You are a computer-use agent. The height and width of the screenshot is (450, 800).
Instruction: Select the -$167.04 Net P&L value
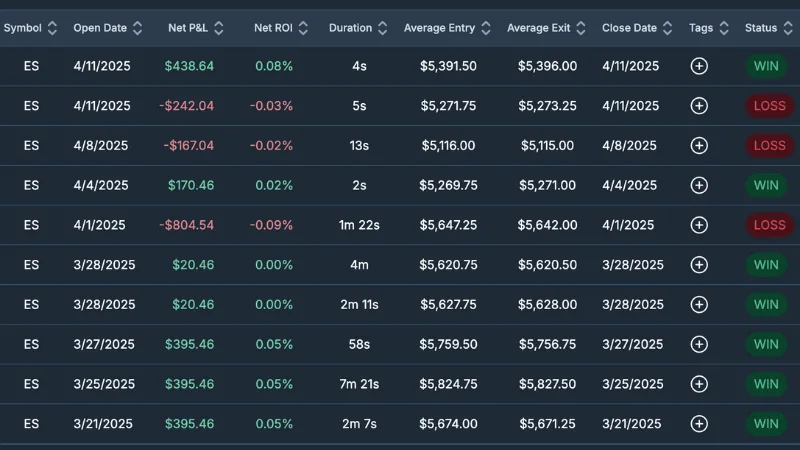189,145
